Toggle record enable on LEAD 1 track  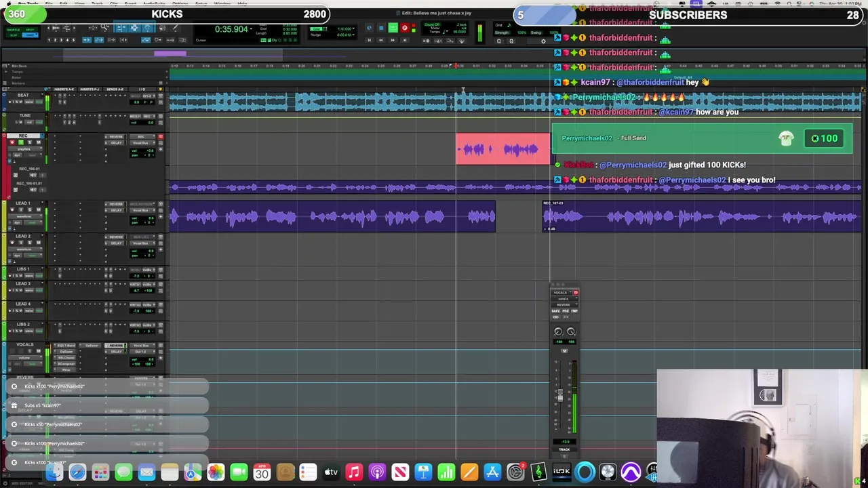(x=12, y=209)
